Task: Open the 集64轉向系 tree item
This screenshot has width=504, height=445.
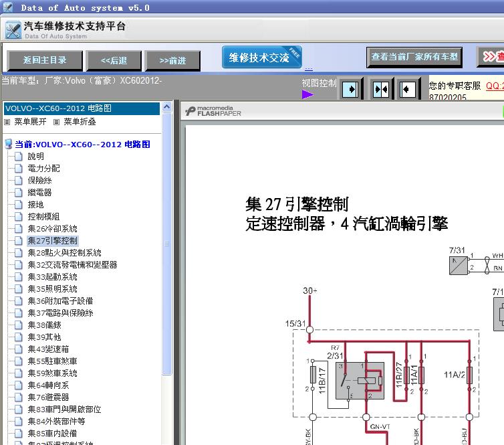Action: (48, 385)
